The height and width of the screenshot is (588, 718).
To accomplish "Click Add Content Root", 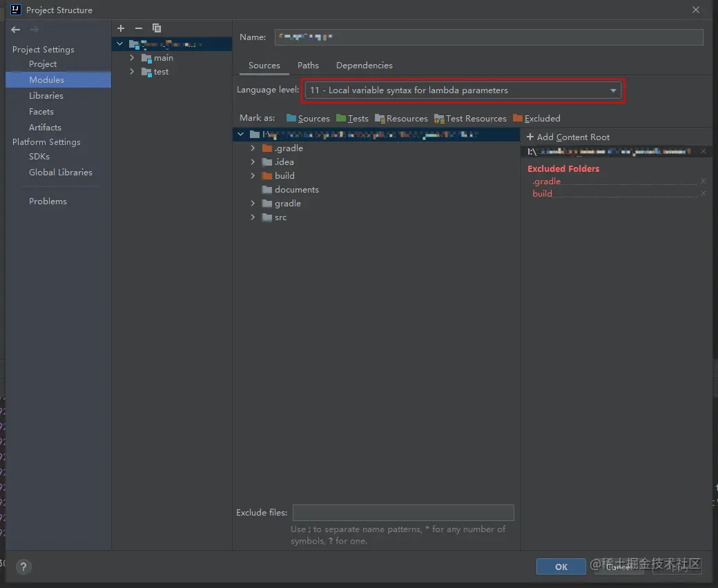I will pos(568,137).
